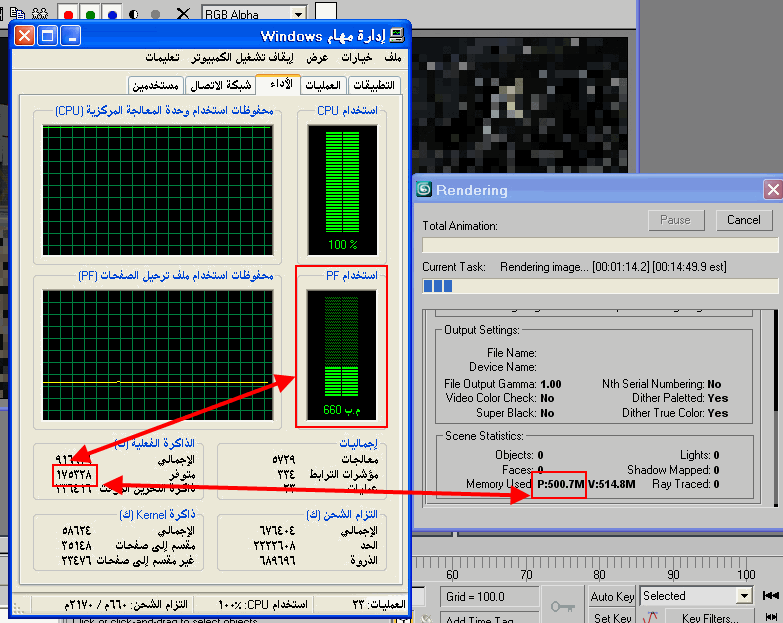This screenshot has width=783, height=623.
Task: Click the Task Manager title bar icon
Action: (397, 35)
